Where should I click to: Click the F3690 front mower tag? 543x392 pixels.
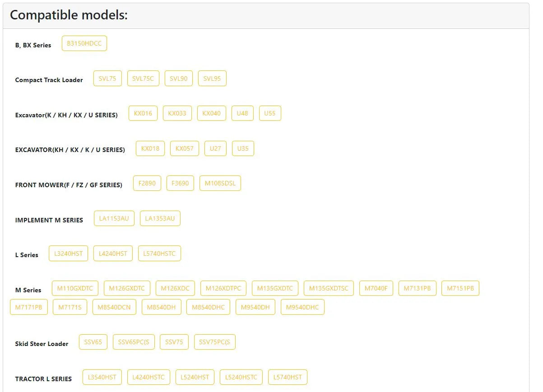click(181, 183)
